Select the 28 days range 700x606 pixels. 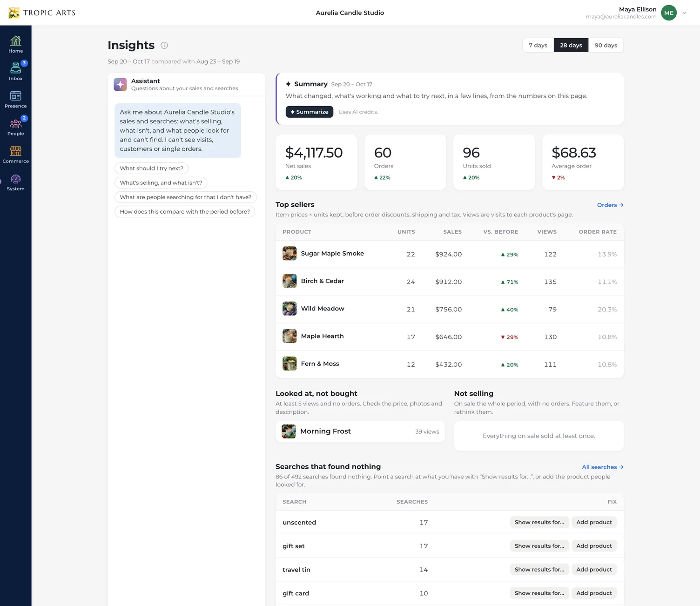point(571,45)
